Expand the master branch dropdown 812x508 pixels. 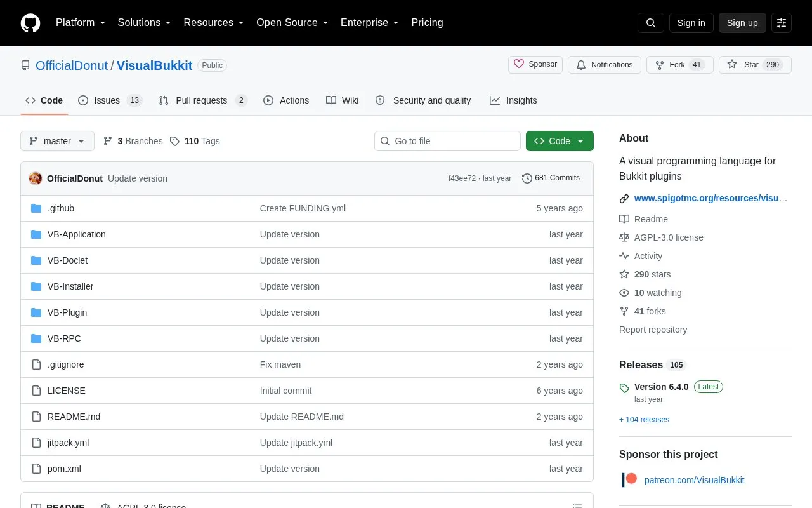click(x=57, y=141)
